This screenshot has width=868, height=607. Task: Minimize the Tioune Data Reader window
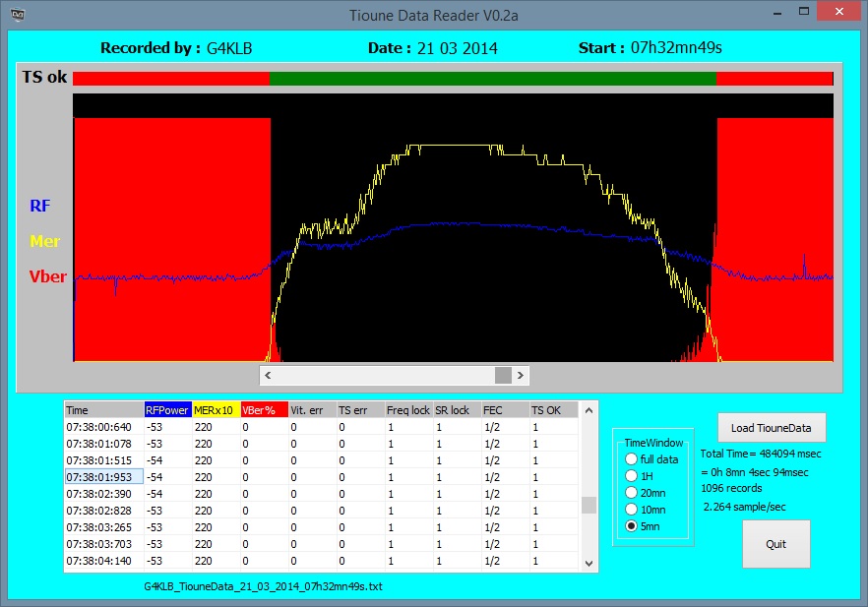pos(777,12)
